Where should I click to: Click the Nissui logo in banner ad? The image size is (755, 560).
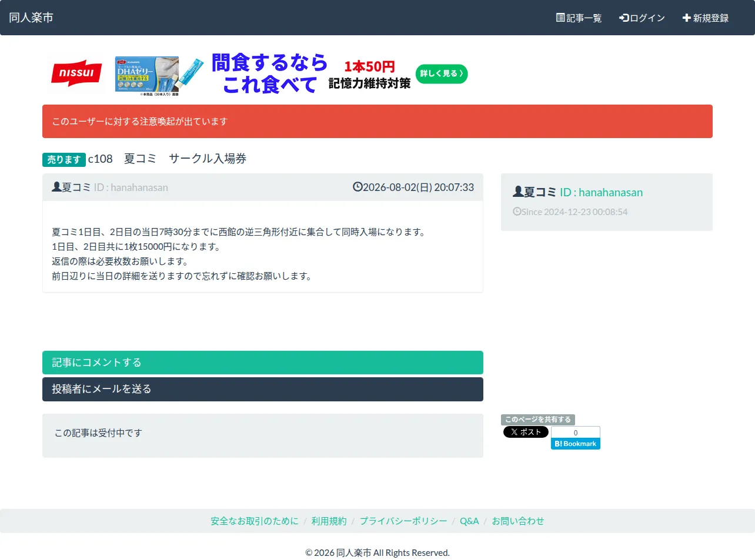(x=76, y=73)
